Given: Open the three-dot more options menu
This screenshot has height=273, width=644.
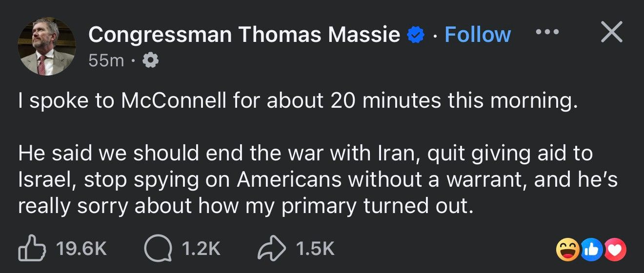Looking at the screenshot, I should pos(547,32).
